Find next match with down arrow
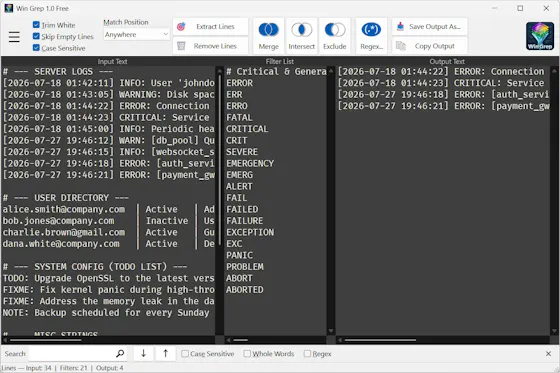 coord(144,354)
